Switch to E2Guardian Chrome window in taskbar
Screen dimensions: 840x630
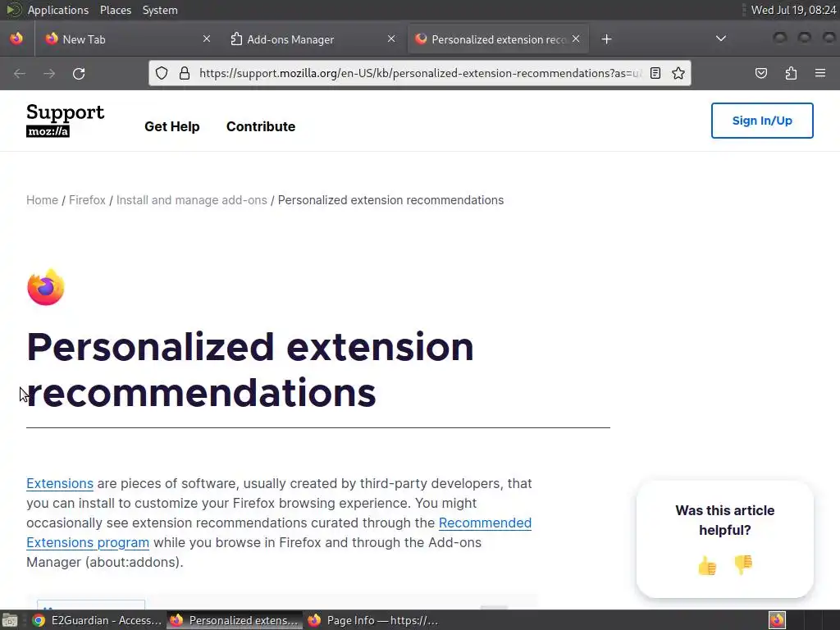click(x=97, y=620)
